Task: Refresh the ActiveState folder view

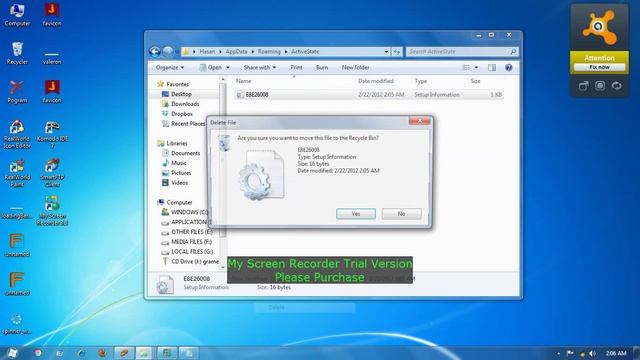Action: click(397, 52)
